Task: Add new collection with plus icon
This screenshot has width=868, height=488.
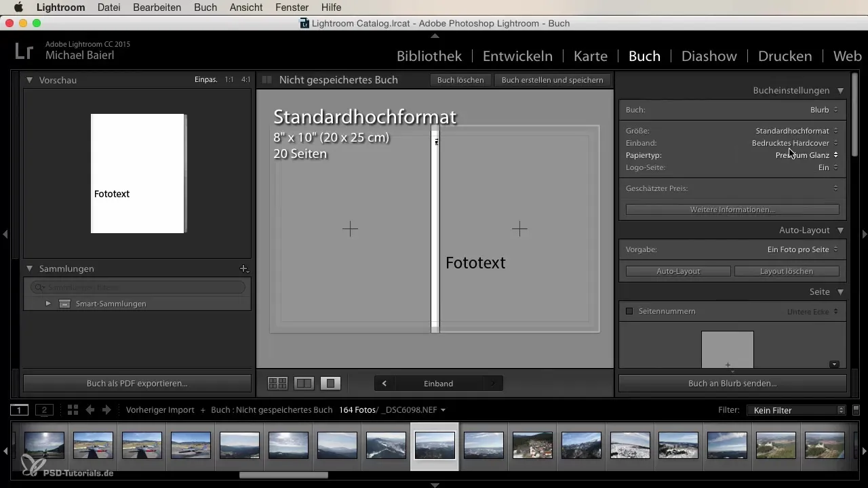Action: tap(244, 269)
